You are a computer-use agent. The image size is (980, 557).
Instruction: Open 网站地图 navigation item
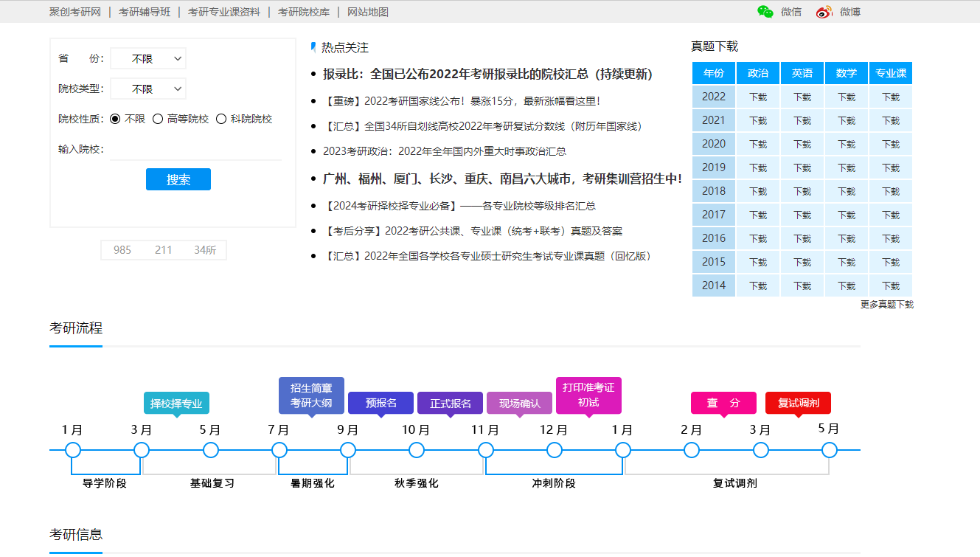pos(368,12)
